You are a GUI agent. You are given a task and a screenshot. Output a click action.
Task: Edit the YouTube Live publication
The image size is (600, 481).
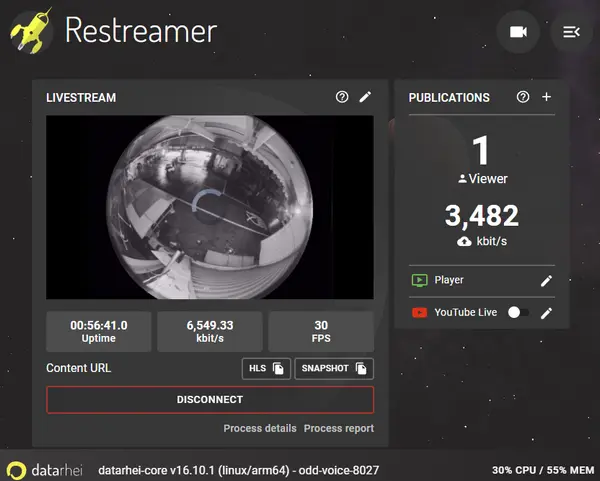click(546, 313)
